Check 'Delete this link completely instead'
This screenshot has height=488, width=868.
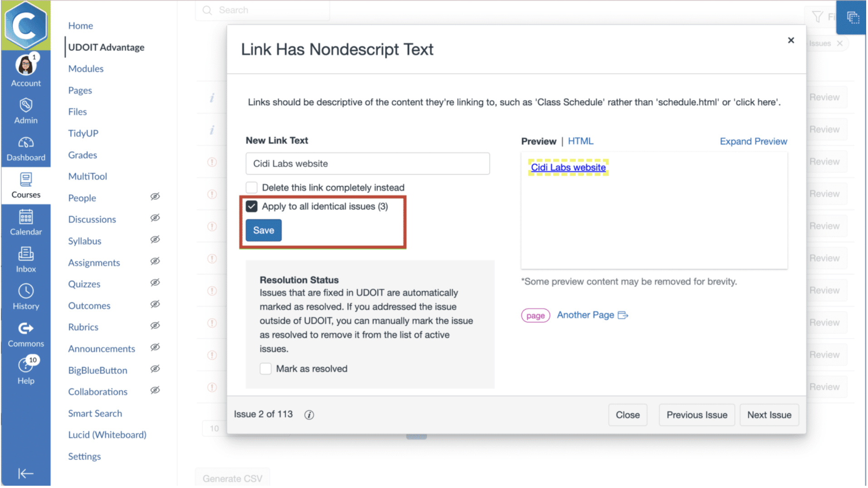[x=252, y=188]
